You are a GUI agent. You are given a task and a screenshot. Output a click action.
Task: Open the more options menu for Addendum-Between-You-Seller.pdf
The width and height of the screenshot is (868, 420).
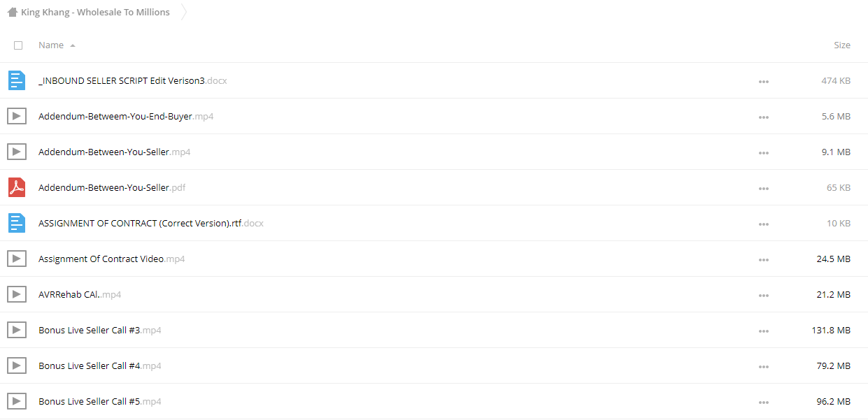763,188
